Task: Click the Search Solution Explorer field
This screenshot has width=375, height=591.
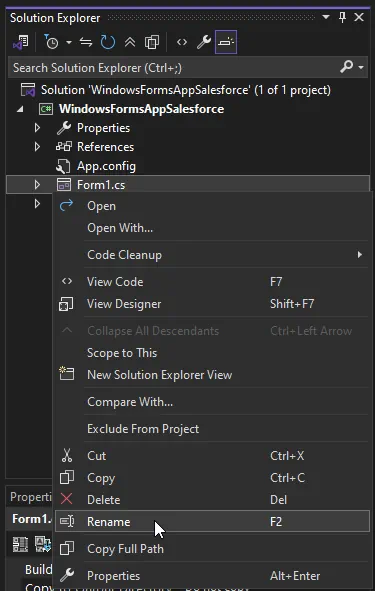Action: pos(175,68)
